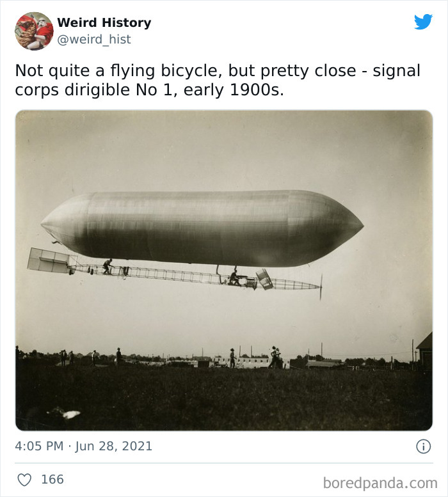Click the propeller at the airship's front
The width and height of the screenshot is (448, 497).
point(321,287)
